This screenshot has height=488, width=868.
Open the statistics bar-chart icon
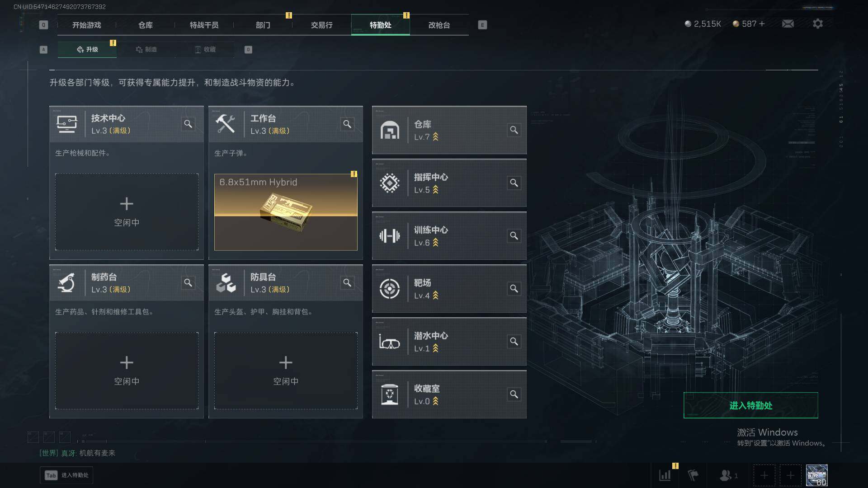click(665, 475)
